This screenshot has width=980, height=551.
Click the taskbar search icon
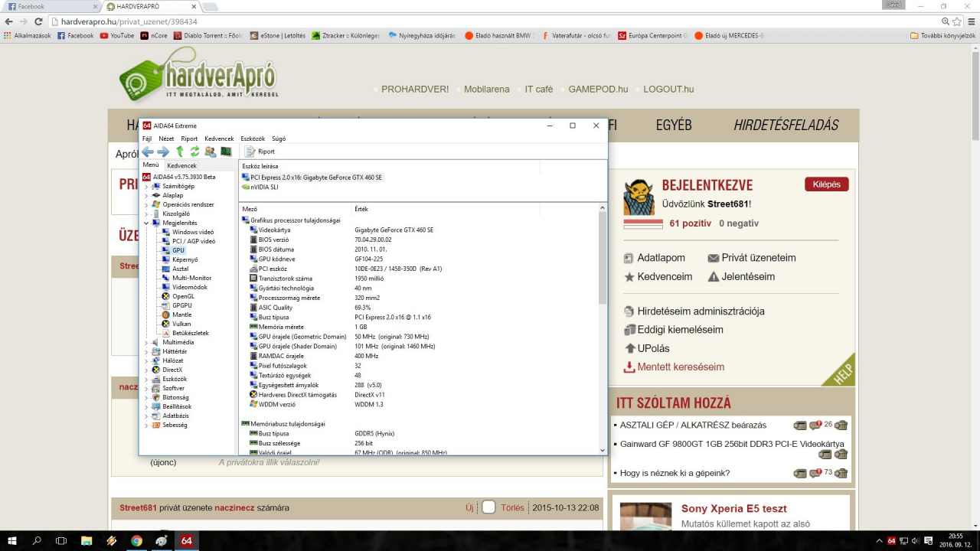(37, 540)
